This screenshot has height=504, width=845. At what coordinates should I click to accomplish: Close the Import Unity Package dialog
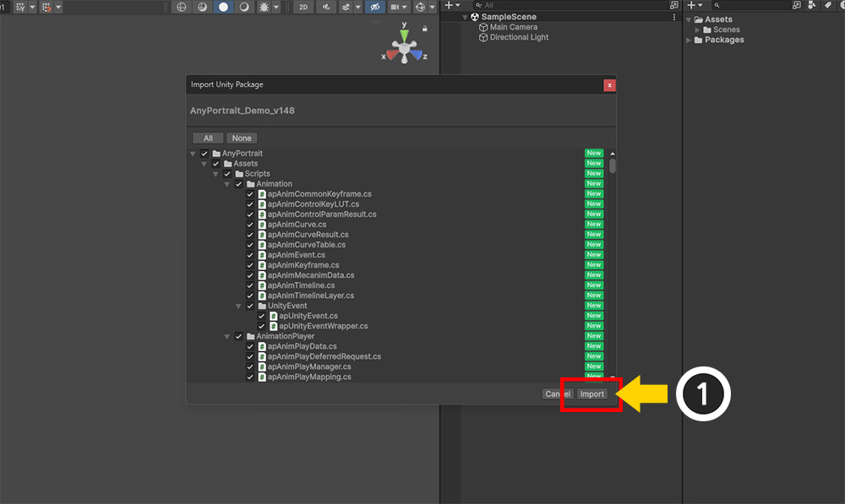point(609,85)
